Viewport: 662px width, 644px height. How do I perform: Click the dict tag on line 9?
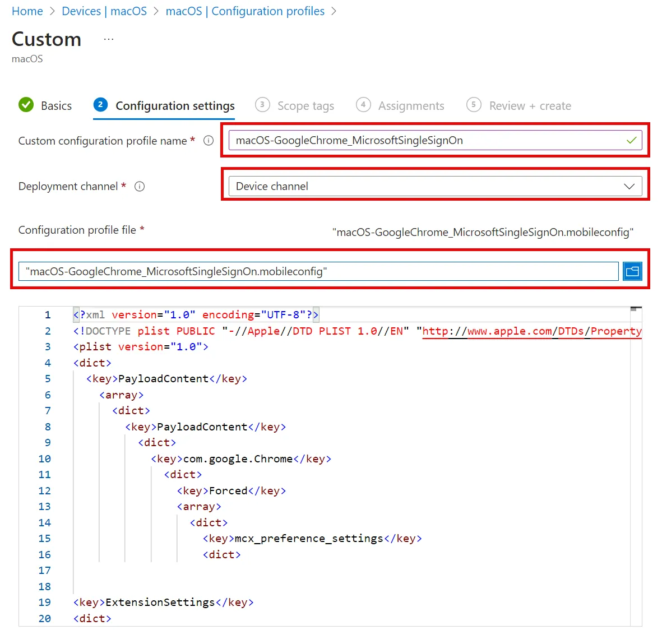click(x=156, y=443)
